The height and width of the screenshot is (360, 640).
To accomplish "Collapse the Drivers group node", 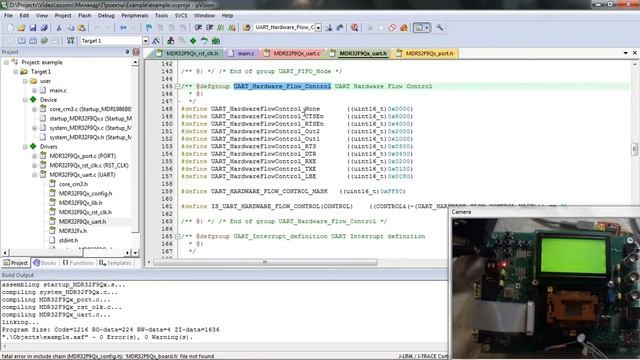I will pyautogui.click(x=25, y=147).
